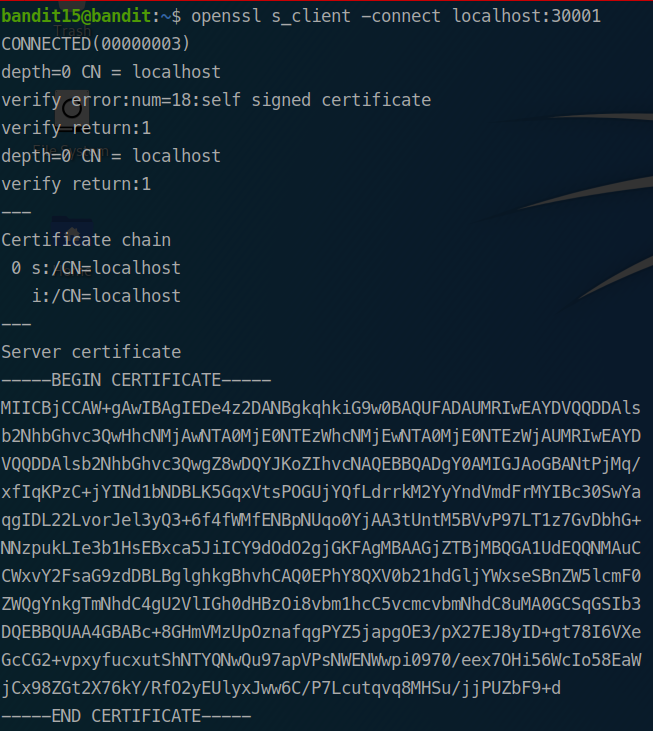Click the File System desktop icon behind terminal
The image size is (653, 731).
pos(72,108)
